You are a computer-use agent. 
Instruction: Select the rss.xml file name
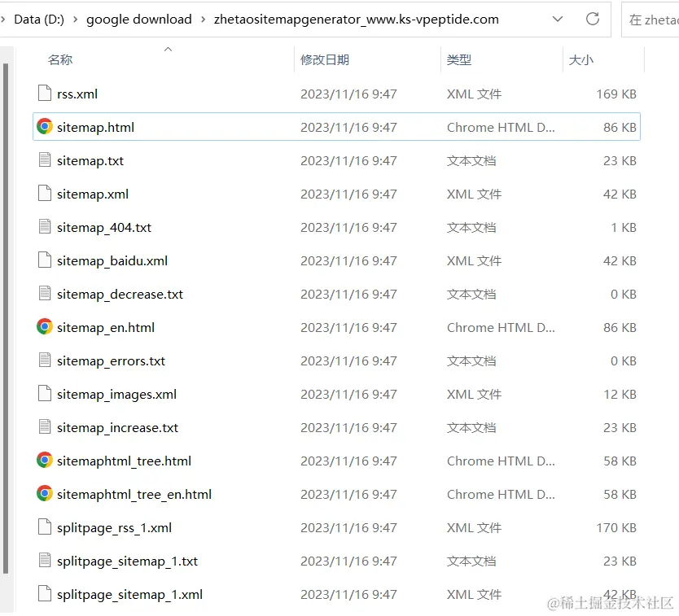click(x=77, y=94)
